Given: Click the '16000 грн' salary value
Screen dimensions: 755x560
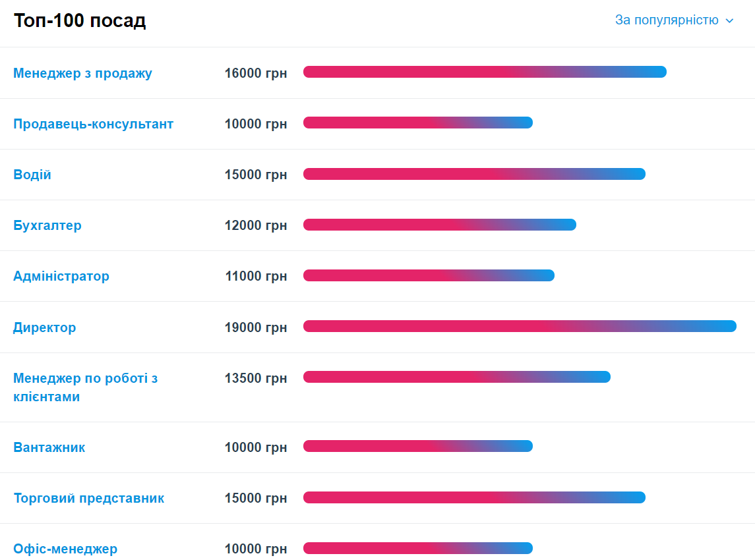Looking at the screenshot, I should point(256,73).
